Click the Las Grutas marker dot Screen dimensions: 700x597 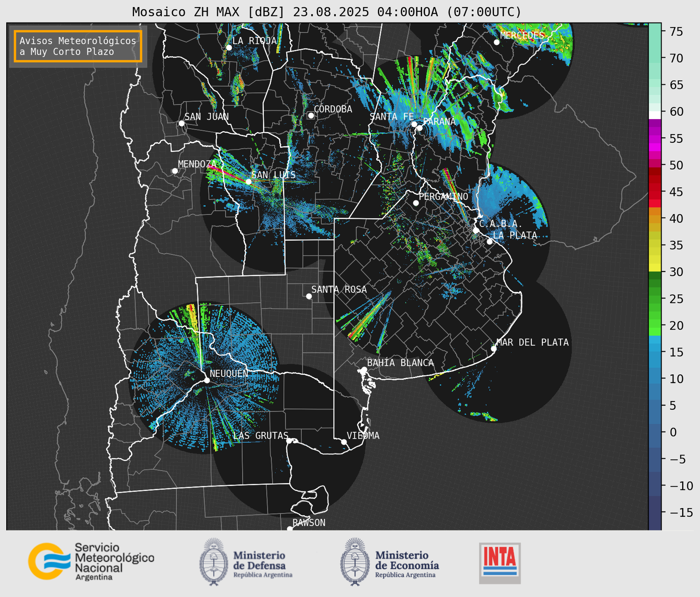click(x=289, y=440)
